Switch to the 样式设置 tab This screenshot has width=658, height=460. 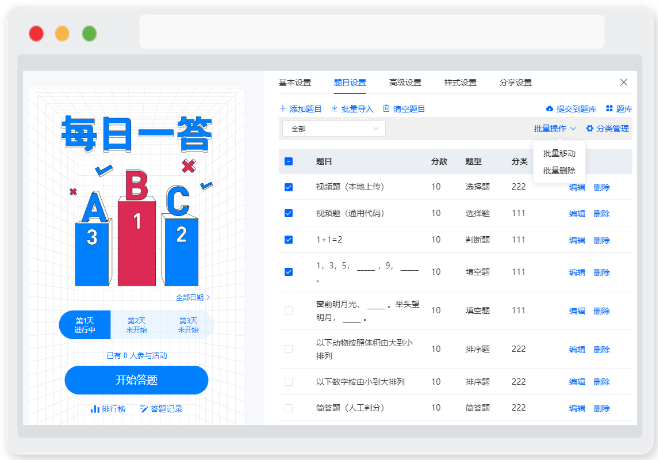point(460,83)
